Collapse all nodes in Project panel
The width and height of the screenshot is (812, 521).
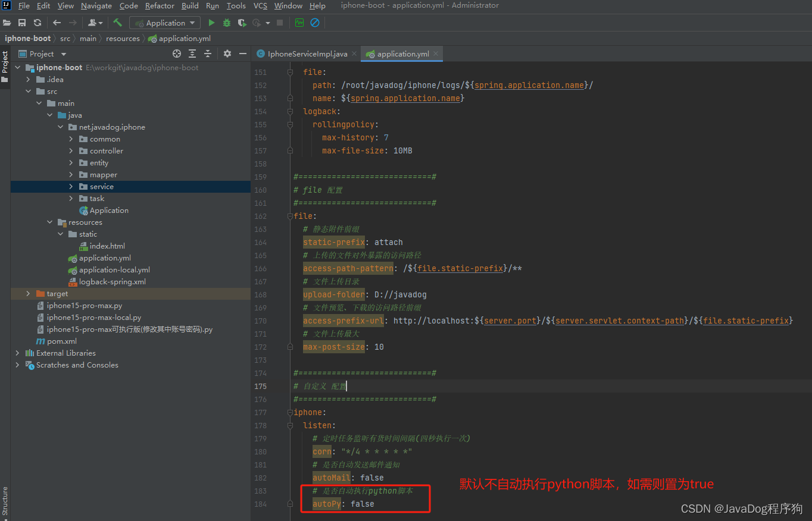click(x=208, y=54)
